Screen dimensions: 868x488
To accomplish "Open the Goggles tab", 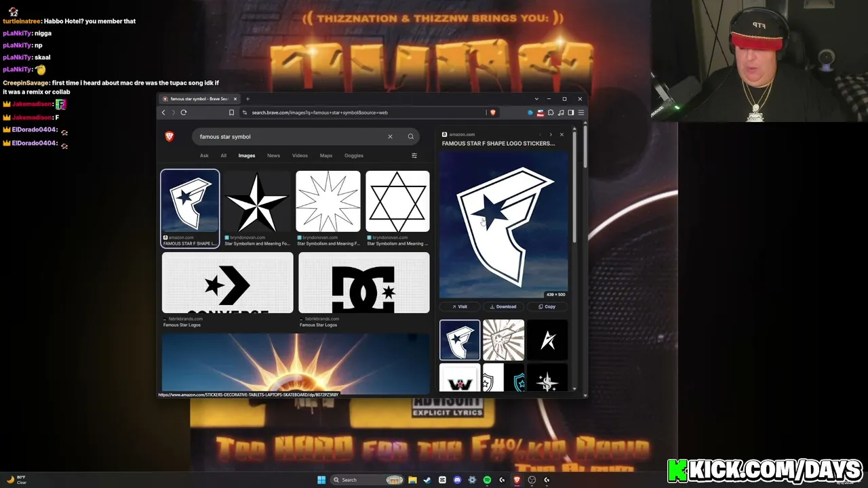I will coord(354,156).
